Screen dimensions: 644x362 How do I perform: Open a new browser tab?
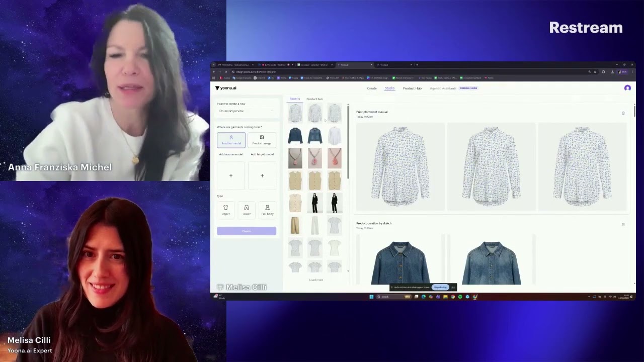417,64
